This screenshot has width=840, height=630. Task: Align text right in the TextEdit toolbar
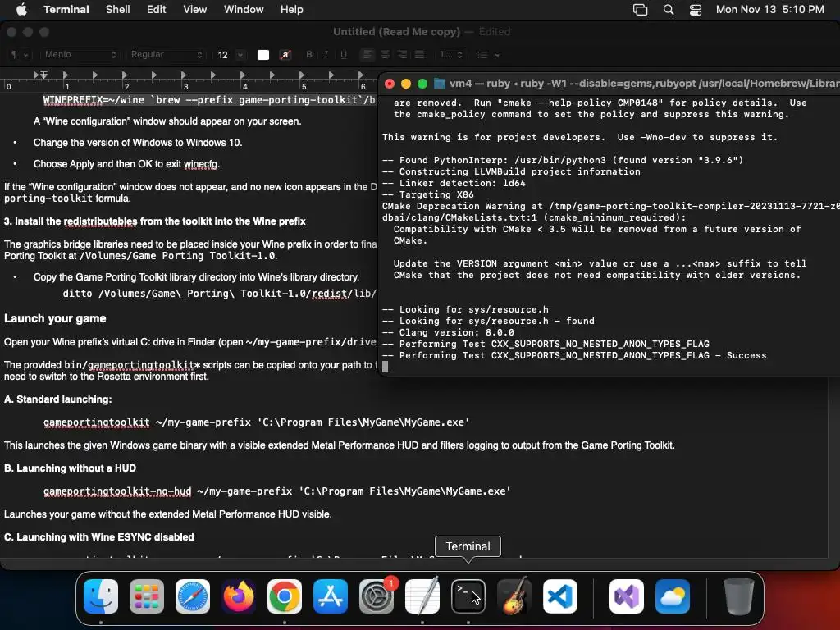pyautogui.click(x=402, y=55)
